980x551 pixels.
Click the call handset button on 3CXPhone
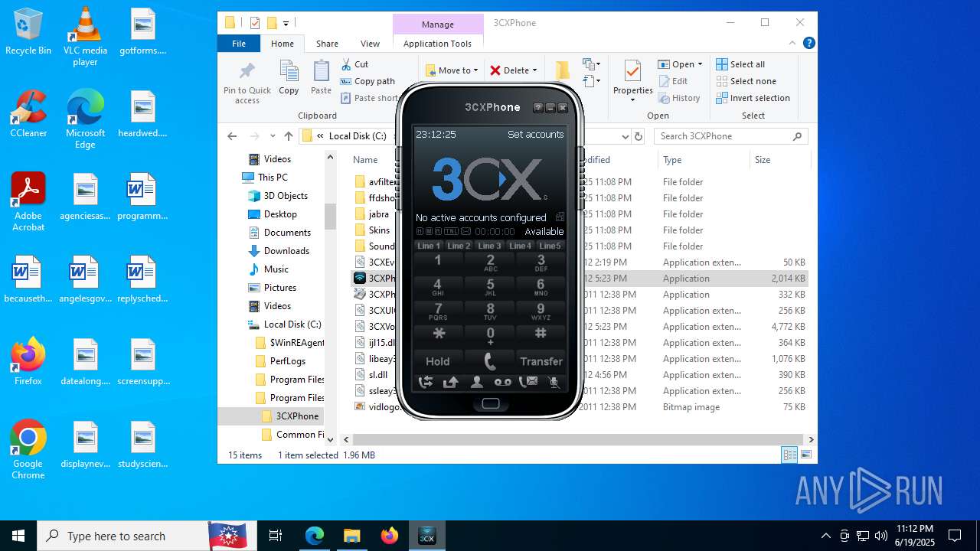coord(490,361)
